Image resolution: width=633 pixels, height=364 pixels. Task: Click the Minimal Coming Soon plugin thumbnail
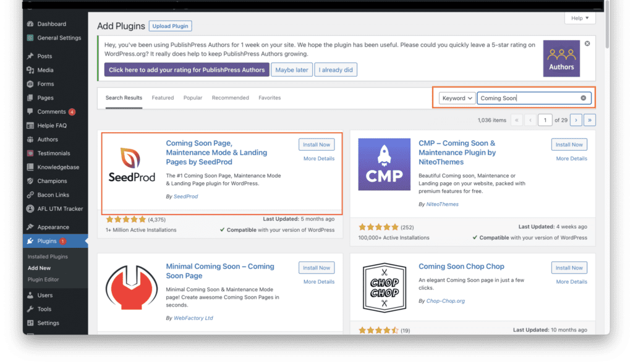tap(132, 289)
